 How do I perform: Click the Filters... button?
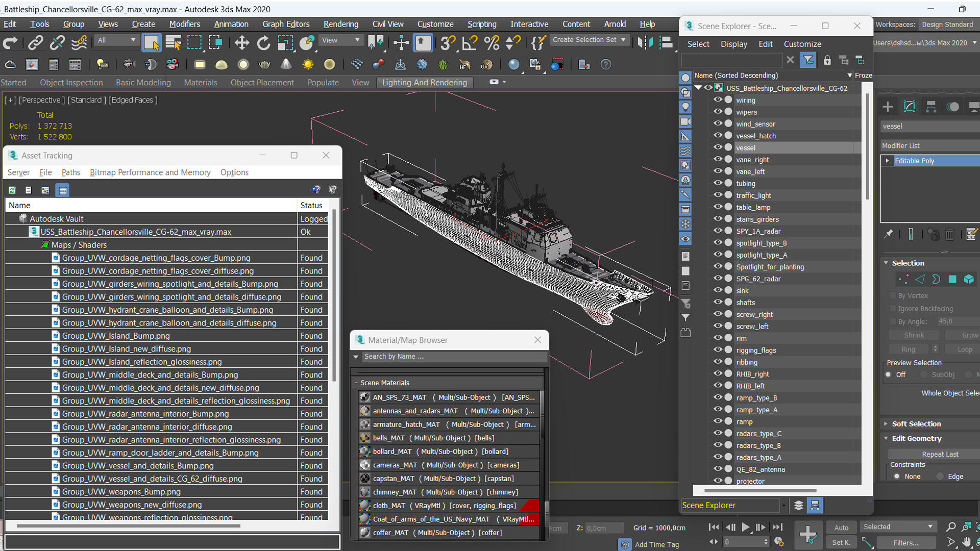click(x=905, y=543)
